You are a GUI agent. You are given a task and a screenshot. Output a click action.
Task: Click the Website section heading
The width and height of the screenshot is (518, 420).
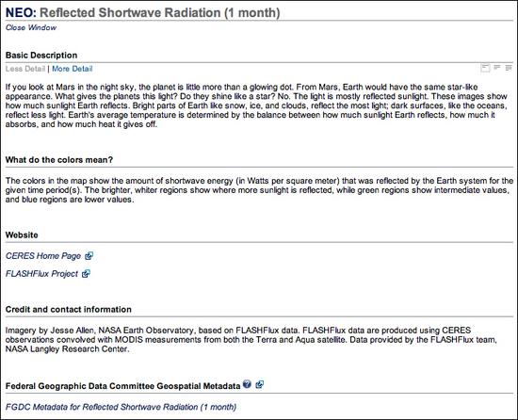click(x=22, y=235)
